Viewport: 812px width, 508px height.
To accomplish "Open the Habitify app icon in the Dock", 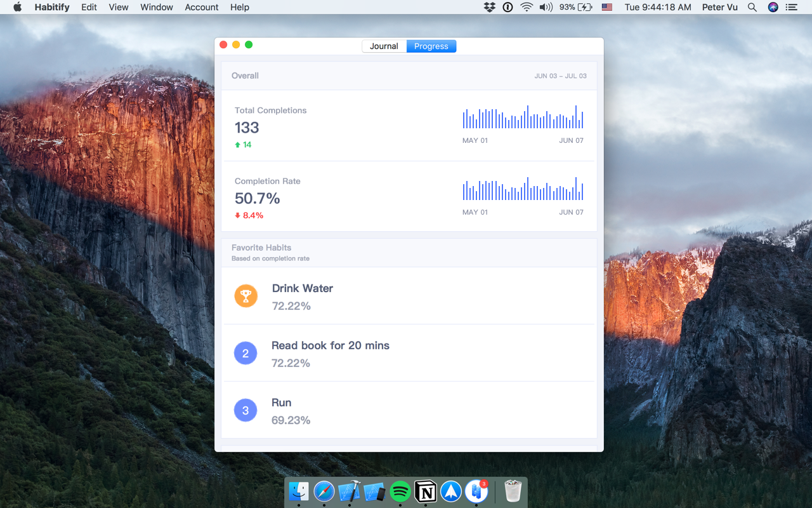I will click(x=476, y=491).
